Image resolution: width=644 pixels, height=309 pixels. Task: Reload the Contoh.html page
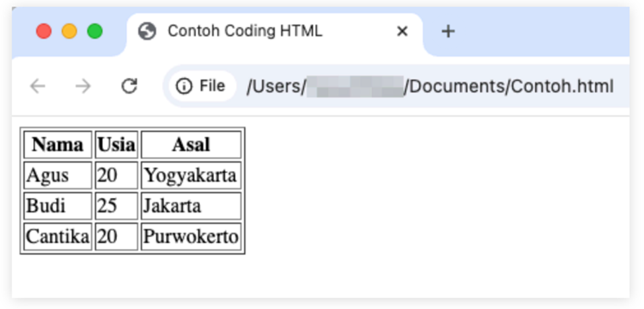point(129,86)
